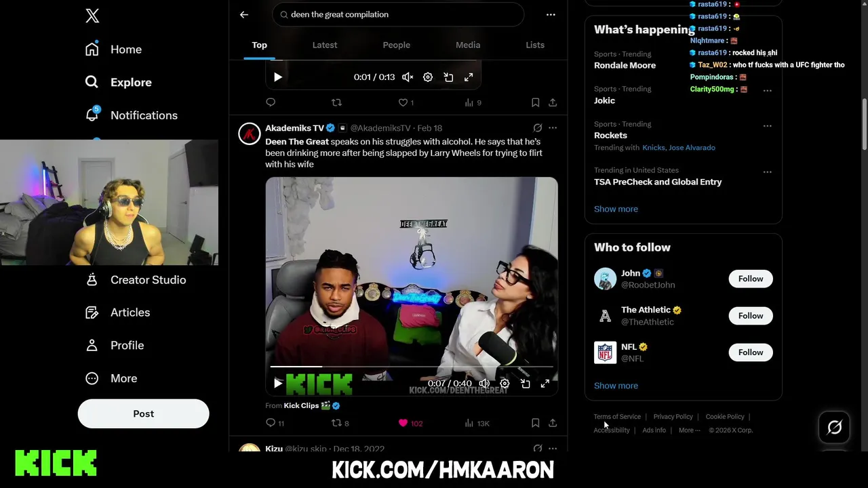Like the upper post with 1 like
Screen dimensions: 868x488
(x=406, y=102)
